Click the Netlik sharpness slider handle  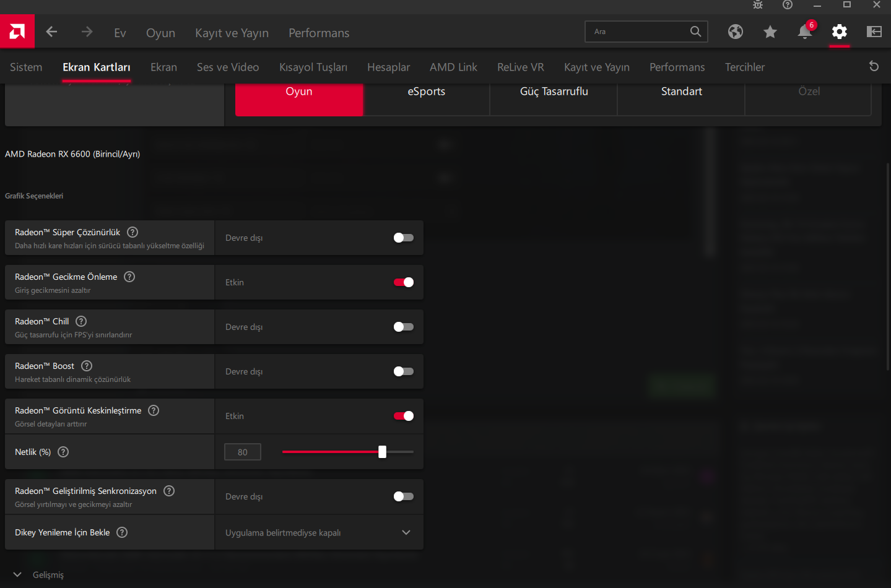(x=382, y=452)
